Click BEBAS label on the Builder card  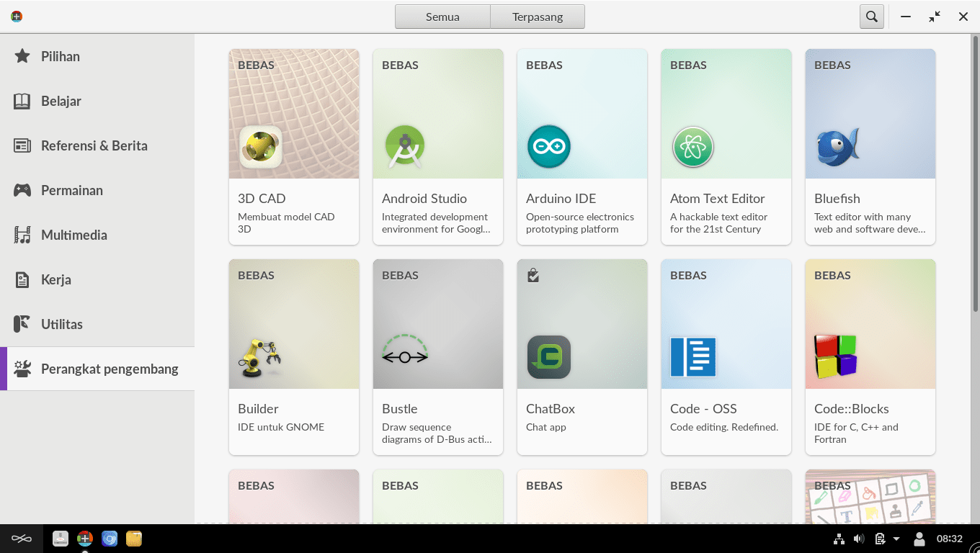[x=256, y=275]
